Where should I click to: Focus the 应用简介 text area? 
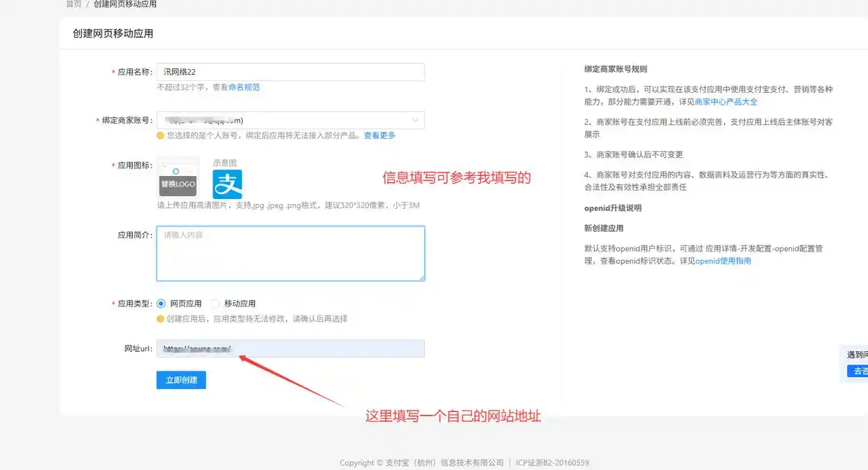pyautogui.click(x=290, y=254)
